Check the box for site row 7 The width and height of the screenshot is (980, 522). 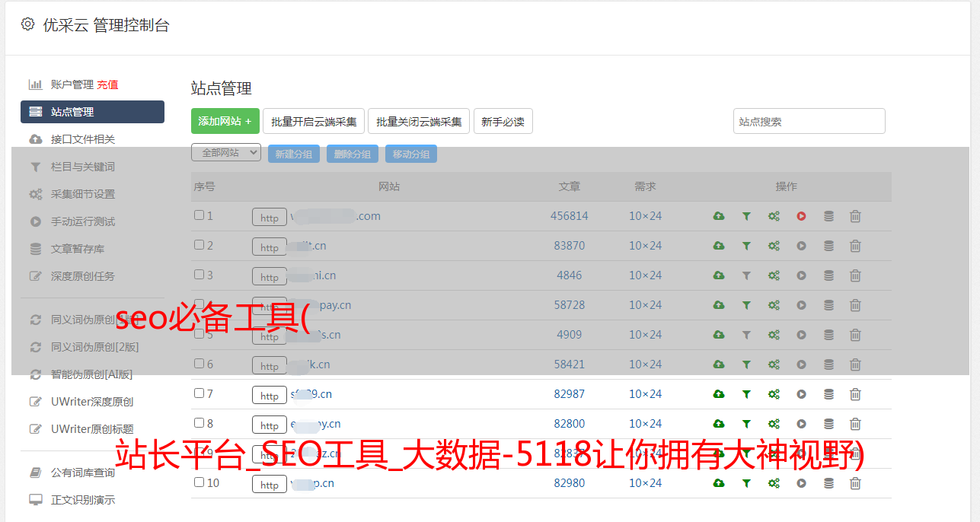tap(199, 393)
